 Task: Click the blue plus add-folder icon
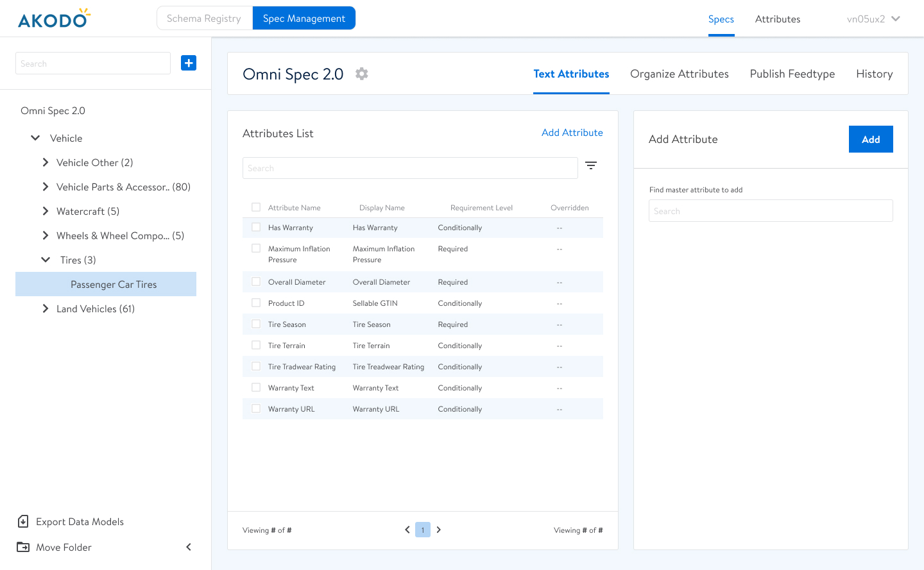(x=189, y=63)
